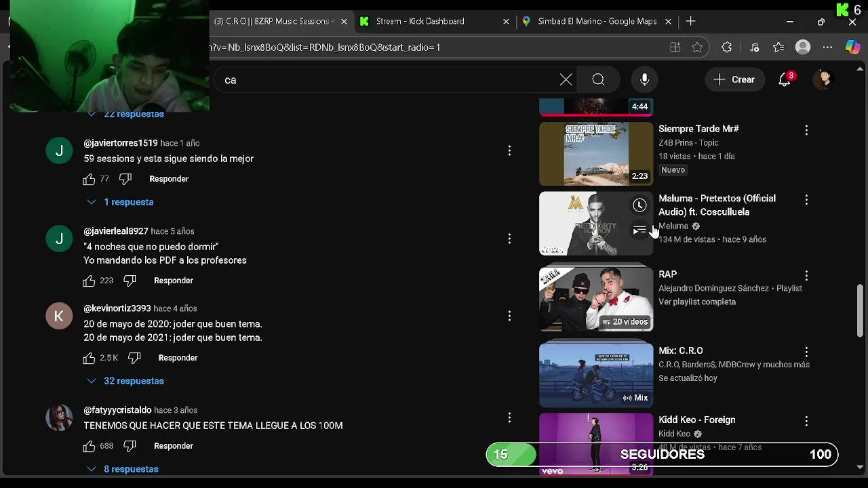Open Ver playlist completa link
The width and height of the screenshot is (868, 488).
pos(697,302)
